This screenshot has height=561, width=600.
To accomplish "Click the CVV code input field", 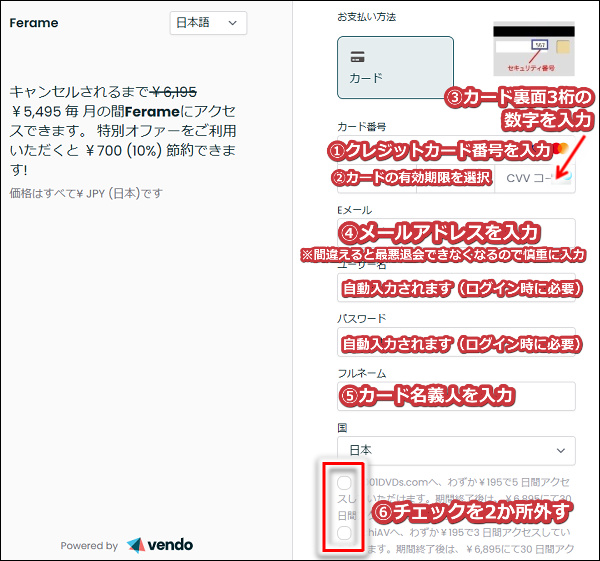I will tap(535, 178).
